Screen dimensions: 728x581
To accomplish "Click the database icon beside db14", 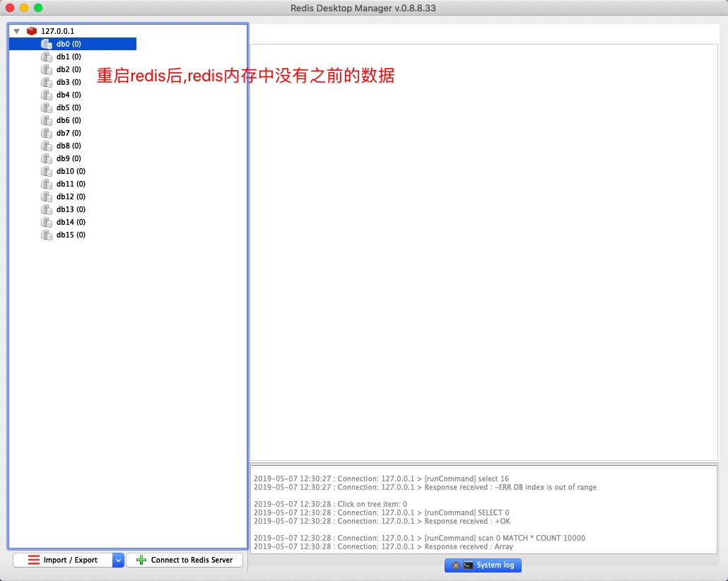I will pos(47,222).
